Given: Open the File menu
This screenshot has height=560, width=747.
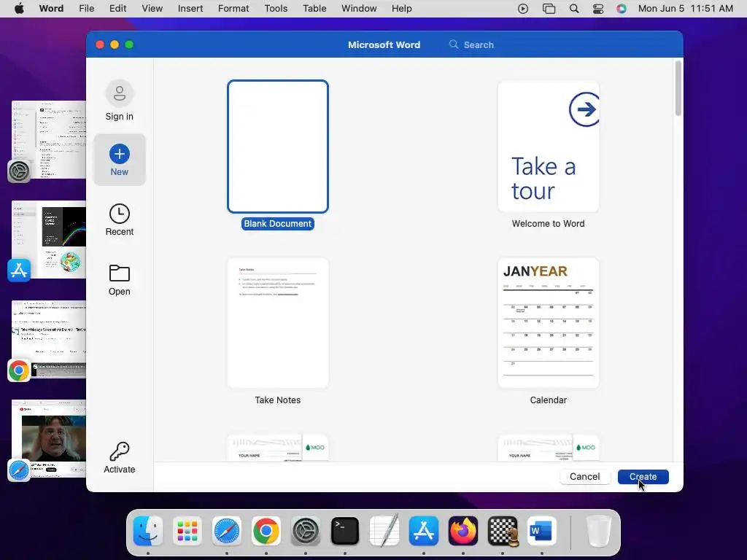Looking at the screenshot, I should tap(86, 9).
